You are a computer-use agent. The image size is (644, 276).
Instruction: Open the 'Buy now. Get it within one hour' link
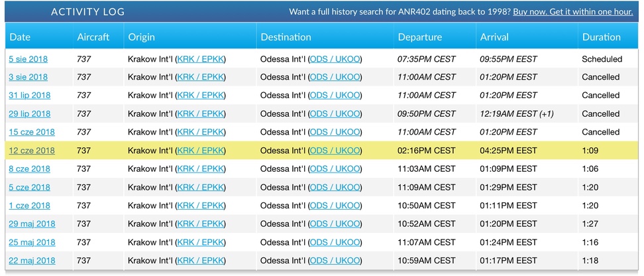coord(573,11)
